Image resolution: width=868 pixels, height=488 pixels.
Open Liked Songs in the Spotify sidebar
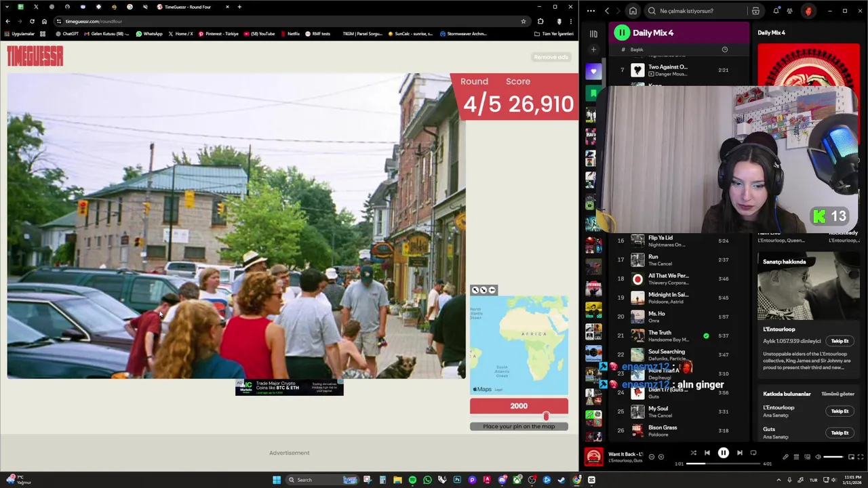(593, 71)
